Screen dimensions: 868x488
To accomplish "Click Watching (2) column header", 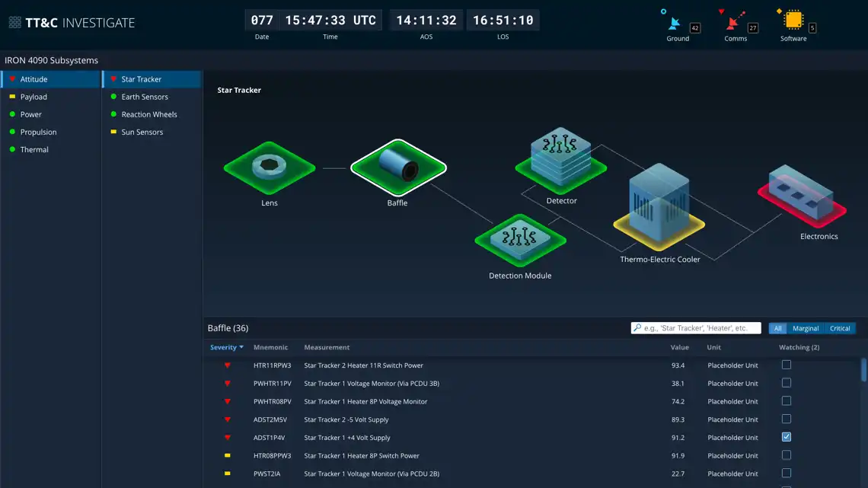I will coord(799,347).
